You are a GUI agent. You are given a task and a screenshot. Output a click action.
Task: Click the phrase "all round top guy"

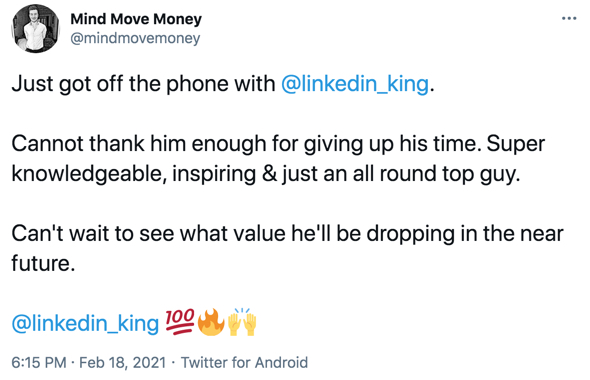[436, 174]
